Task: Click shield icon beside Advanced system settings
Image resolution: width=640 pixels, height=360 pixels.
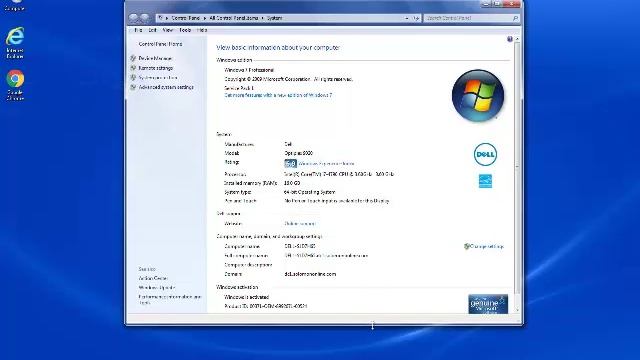Action: pyautogui.click(x=133, y=87)
